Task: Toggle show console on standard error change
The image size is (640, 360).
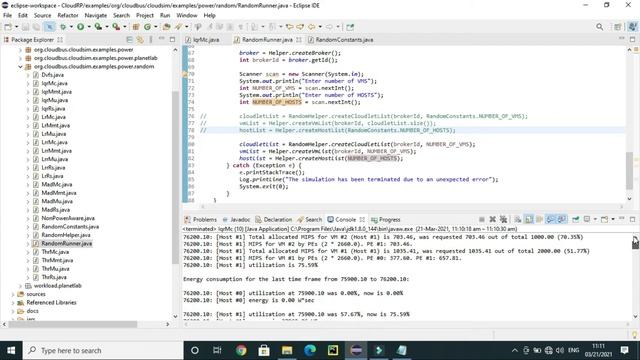Action: 562,220
